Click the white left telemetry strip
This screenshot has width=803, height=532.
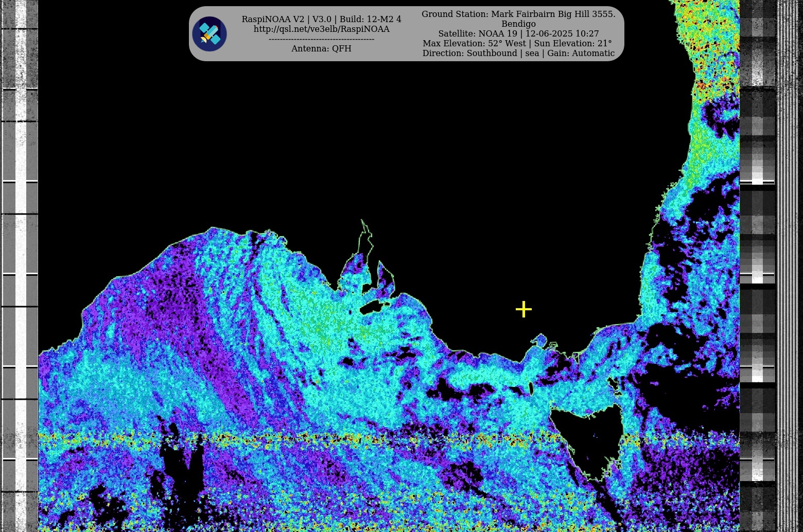21,257
